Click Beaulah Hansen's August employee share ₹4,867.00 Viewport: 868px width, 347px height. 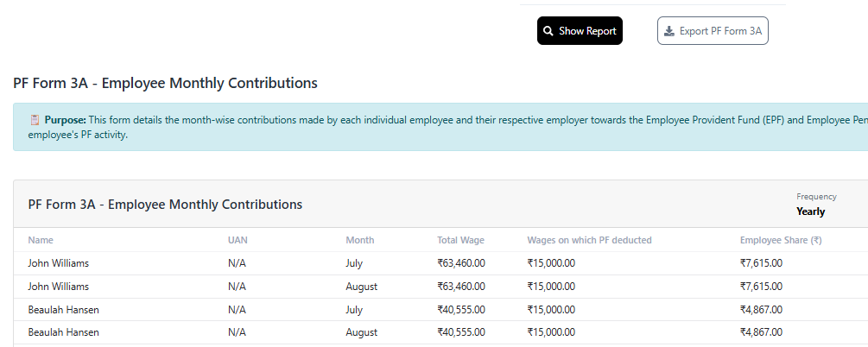click(x=761, y=332)
